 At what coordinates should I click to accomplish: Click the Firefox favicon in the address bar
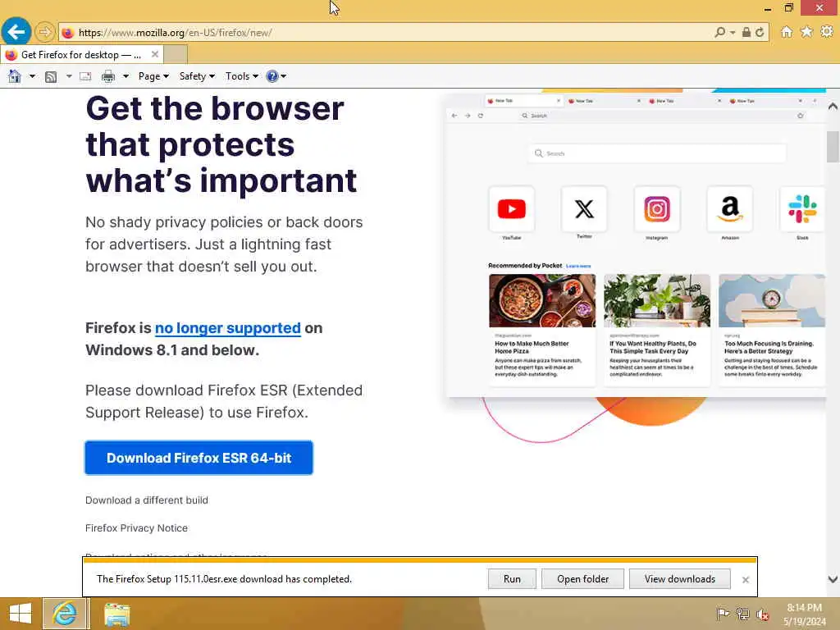pyautogui.click(x=67, y=33)
